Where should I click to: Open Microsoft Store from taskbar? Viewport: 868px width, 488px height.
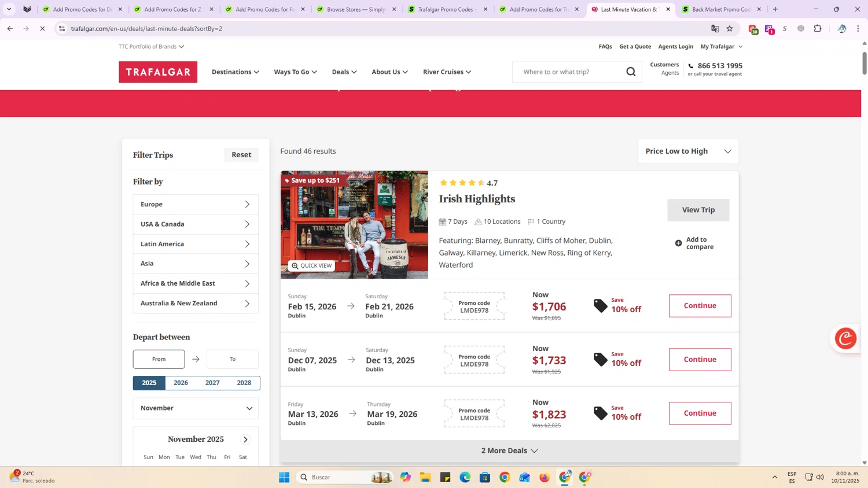point(485,477)
